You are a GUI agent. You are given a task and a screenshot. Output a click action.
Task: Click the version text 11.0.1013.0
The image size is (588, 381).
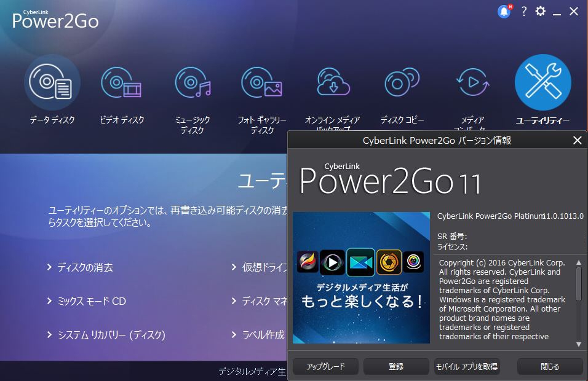click(x=563, y=216)
